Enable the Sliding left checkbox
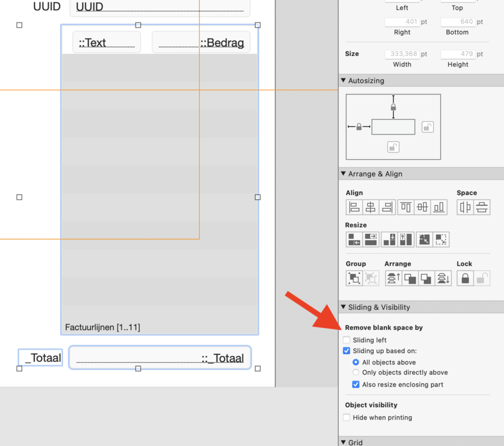 (347, 340)
